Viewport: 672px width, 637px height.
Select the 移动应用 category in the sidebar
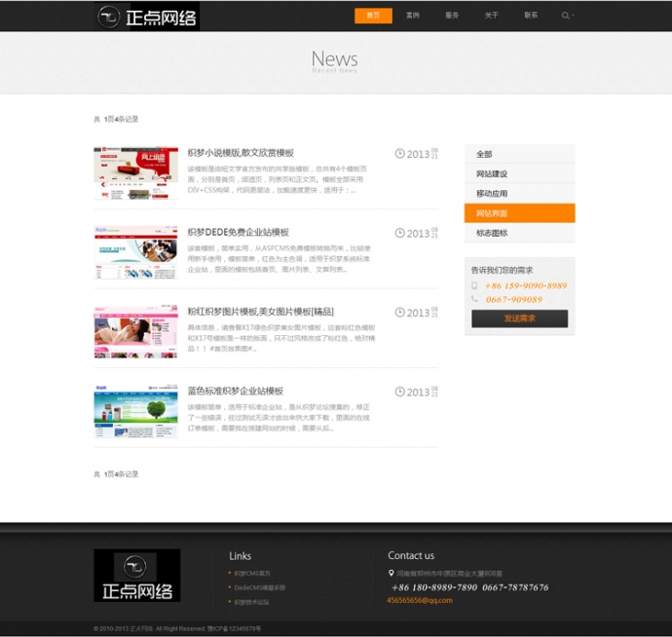click(x=519, y=193)
